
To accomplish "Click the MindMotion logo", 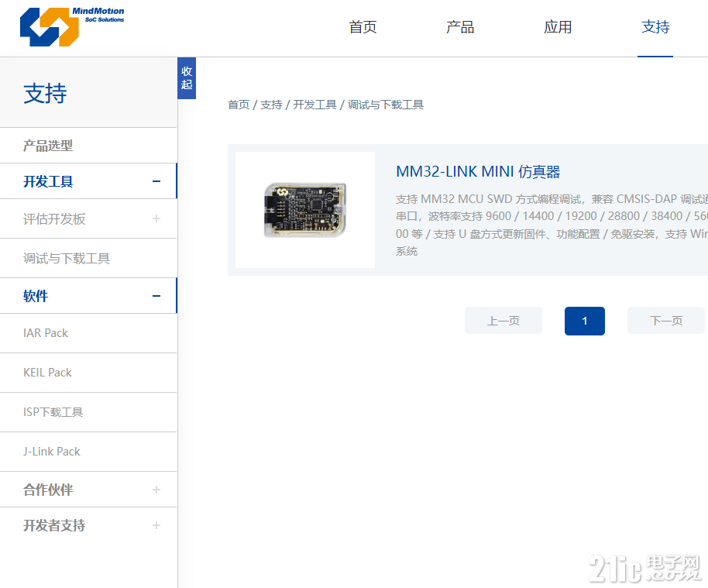I will 72,26.
